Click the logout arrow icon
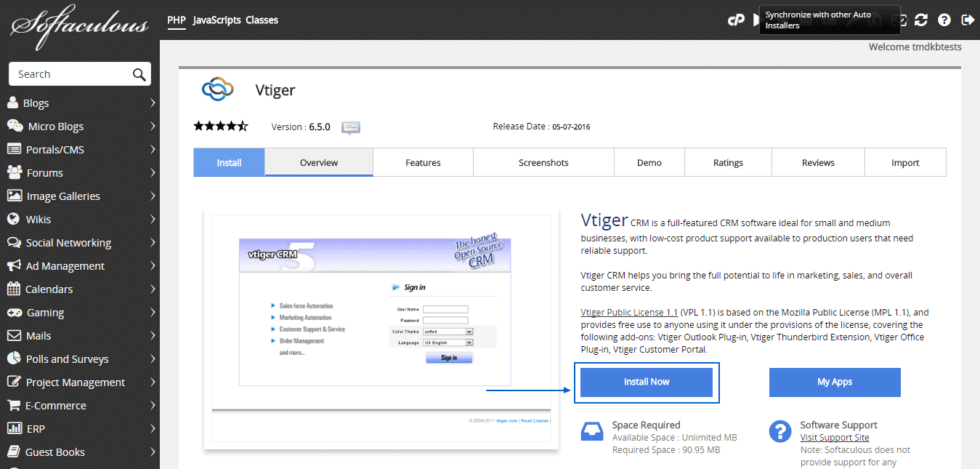Viewport: 980px width, 469px height. pyautogui.click(x=968, y=20)
